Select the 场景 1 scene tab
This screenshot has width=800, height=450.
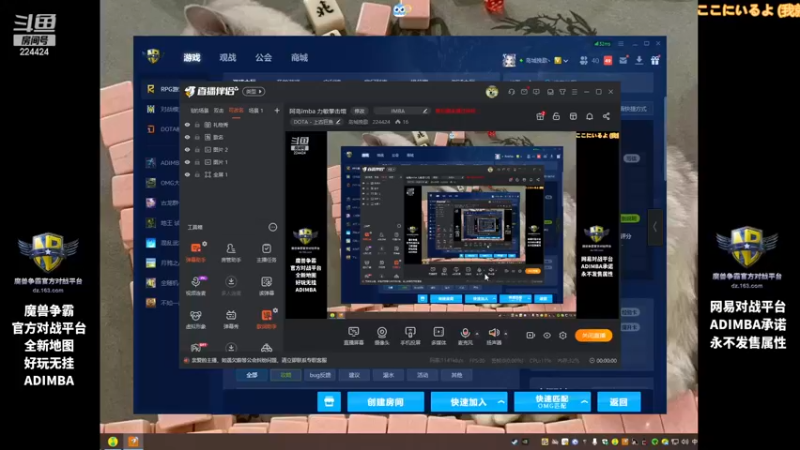(x=256, y=110)
